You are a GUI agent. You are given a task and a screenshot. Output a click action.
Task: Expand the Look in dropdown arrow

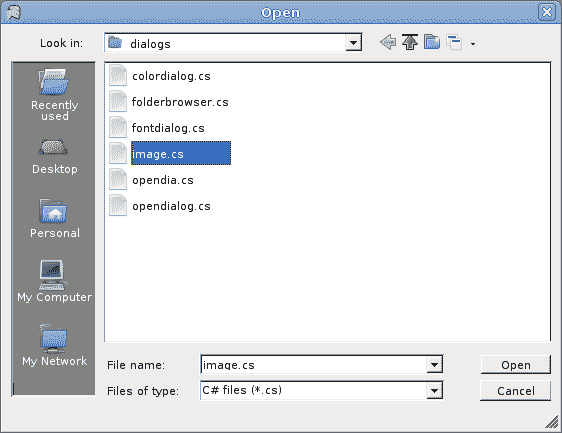pos(353,43)
